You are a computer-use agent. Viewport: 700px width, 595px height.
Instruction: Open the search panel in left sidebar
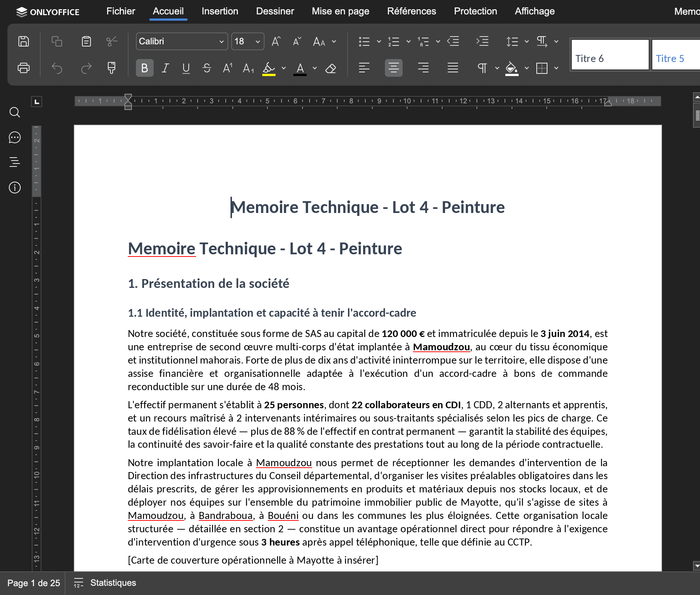click(x=15, y=112)
